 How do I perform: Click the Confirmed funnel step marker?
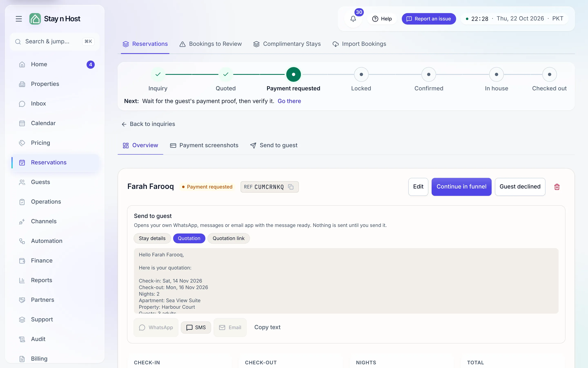429,74
